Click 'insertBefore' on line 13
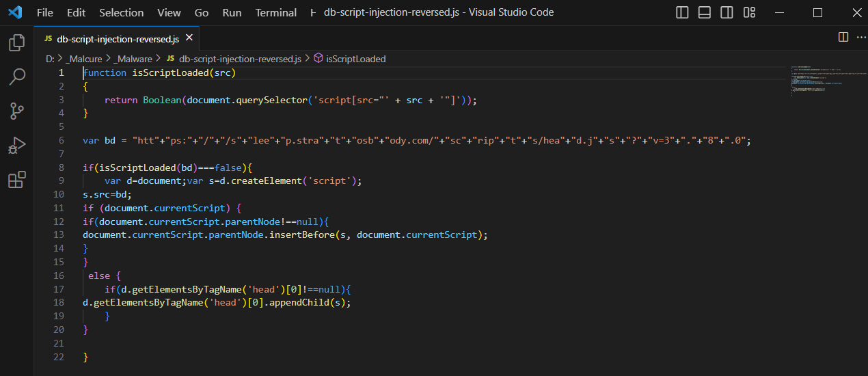This screenshot has width=868, height=376. tap(301, 235)
